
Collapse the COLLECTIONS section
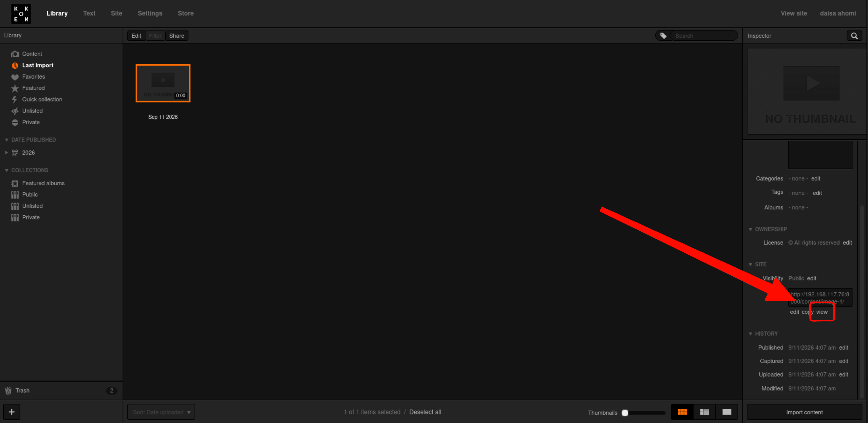(x=6, y=171)
